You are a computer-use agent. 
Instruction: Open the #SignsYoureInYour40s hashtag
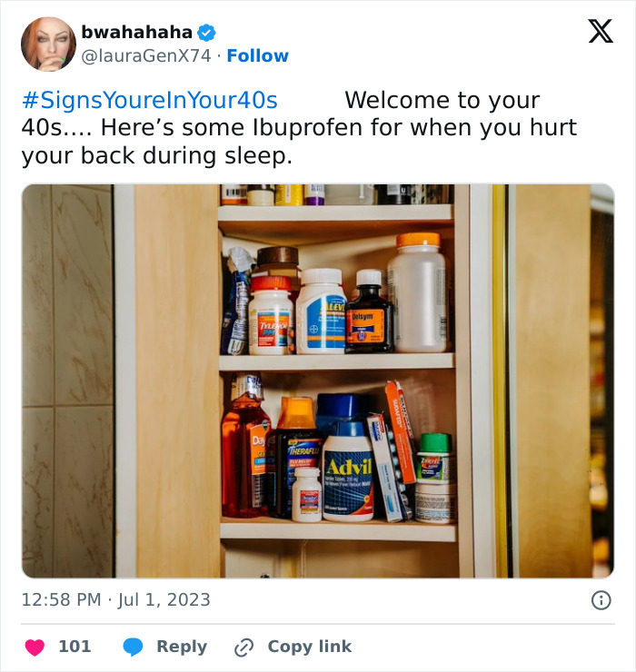click(x=150, y=100)
